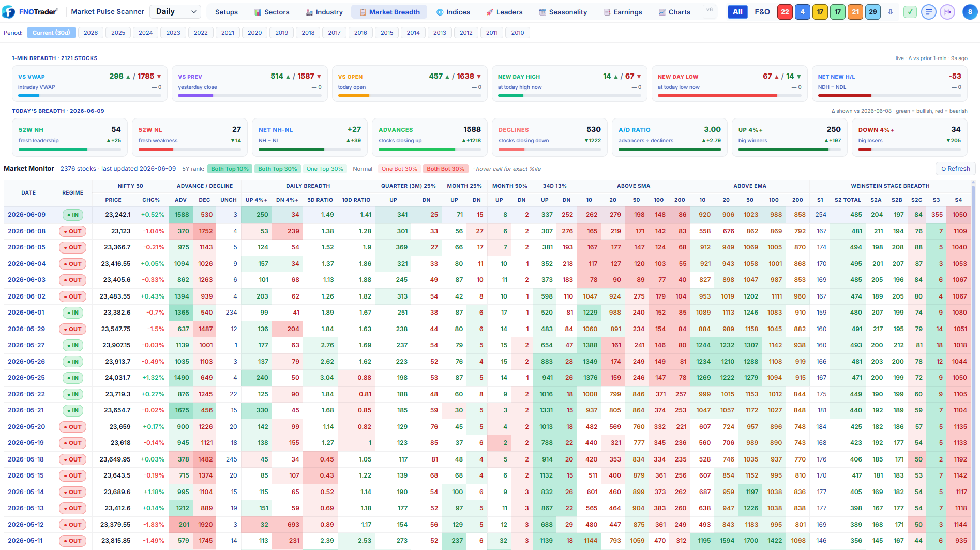Open the 2026-06-09 date row
The height and width of the screenshot is (550, 980).
coord(487,215)
